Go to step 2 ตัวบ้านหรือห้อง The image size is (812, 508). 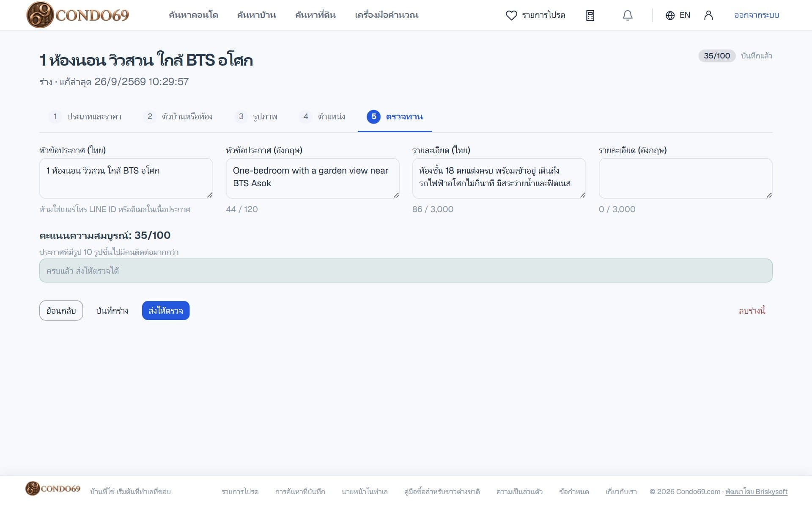coord(178,116)
